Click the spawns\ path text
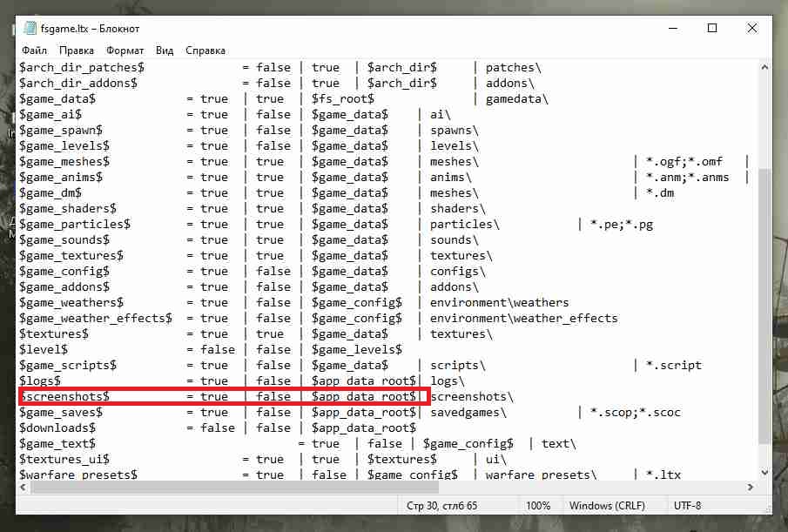 coord(455,130)
